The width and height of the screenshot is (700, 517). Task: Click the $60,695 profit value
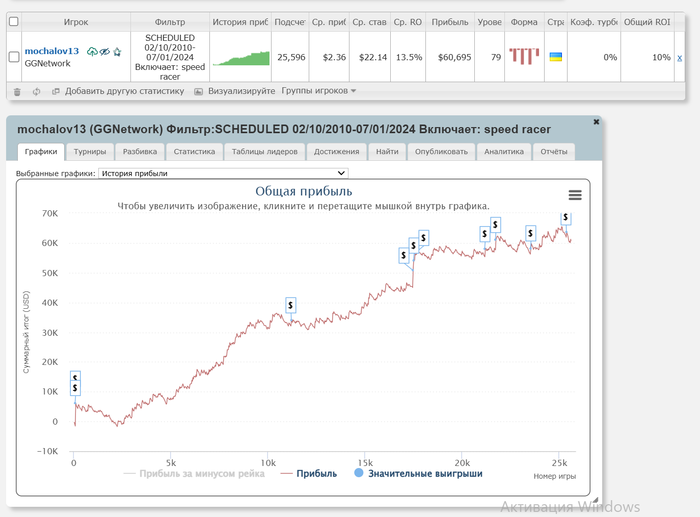click(454, 57)
